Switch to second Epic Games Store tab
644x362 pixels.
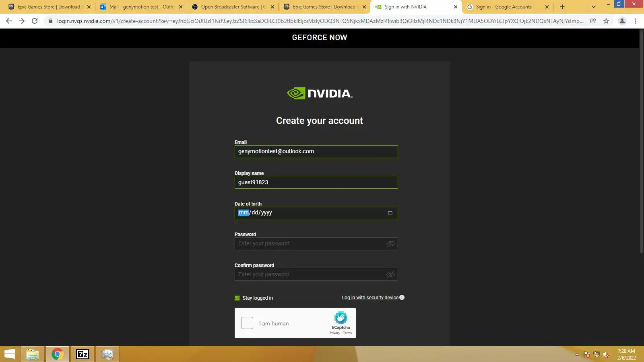click(324, 7)
